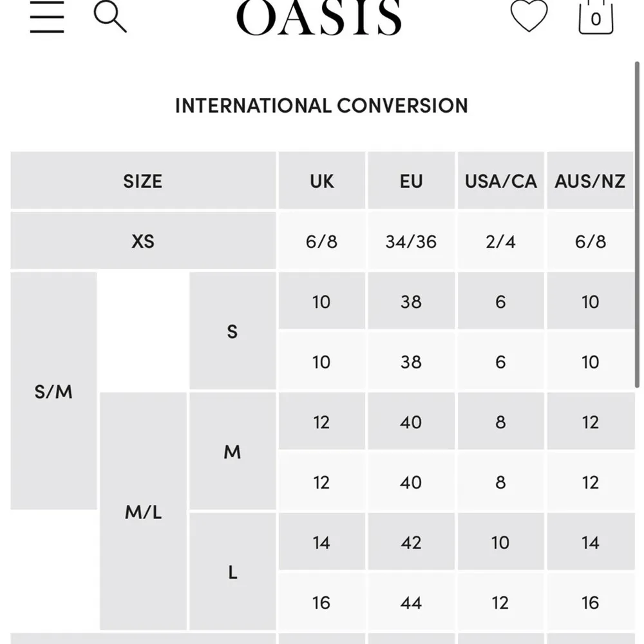This screenshot has width=644, height=644.
Task: Click the XS size row label
Action: pyautogui.click(x=143, y=241)
